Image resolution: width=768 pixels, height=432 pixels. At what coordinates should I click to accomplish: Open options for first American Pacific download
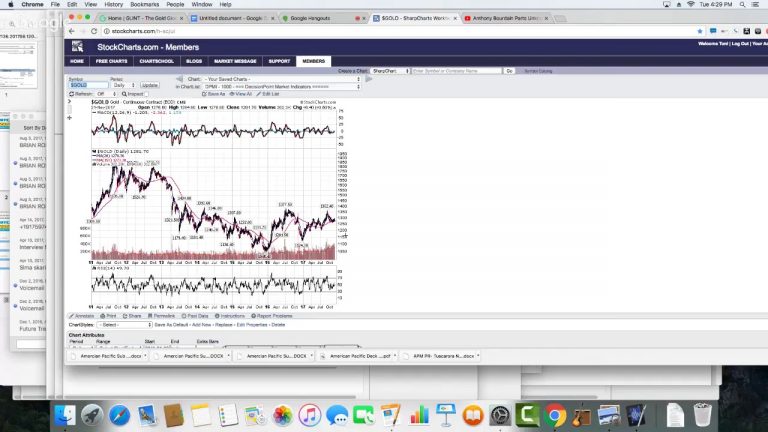tap(145, 356)
